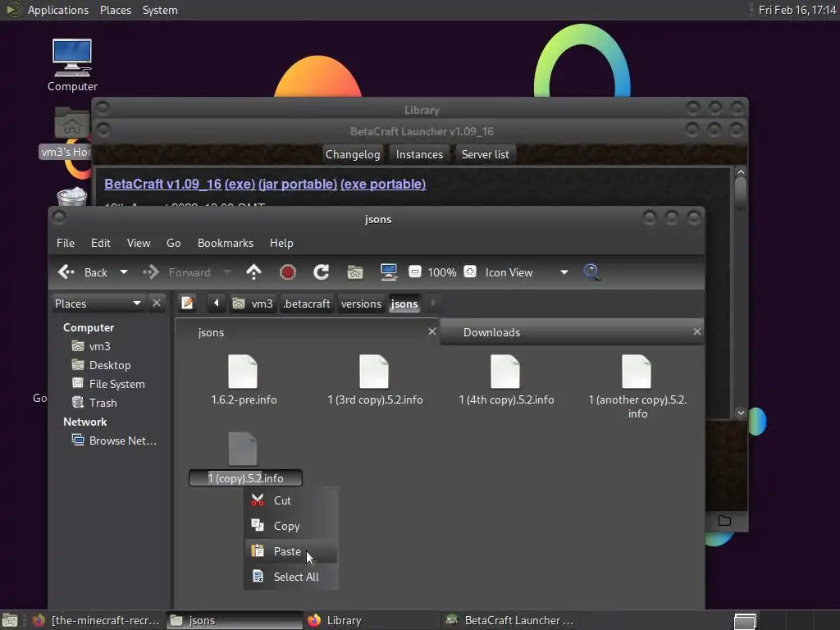Screen dimensions: 840x630
Task: Click into the file rename text field
Action: (x=245, y=478)
